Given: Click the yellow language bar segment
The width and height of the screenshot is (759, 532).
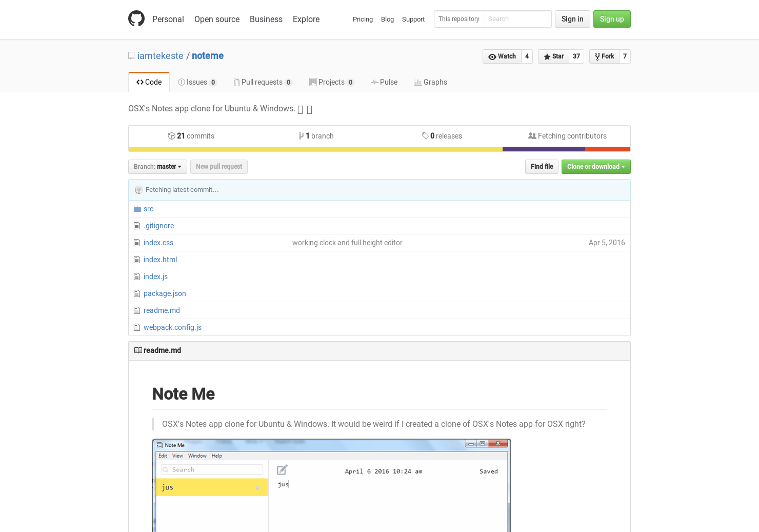Looking at the screenshot, I should tap(315, 149).
